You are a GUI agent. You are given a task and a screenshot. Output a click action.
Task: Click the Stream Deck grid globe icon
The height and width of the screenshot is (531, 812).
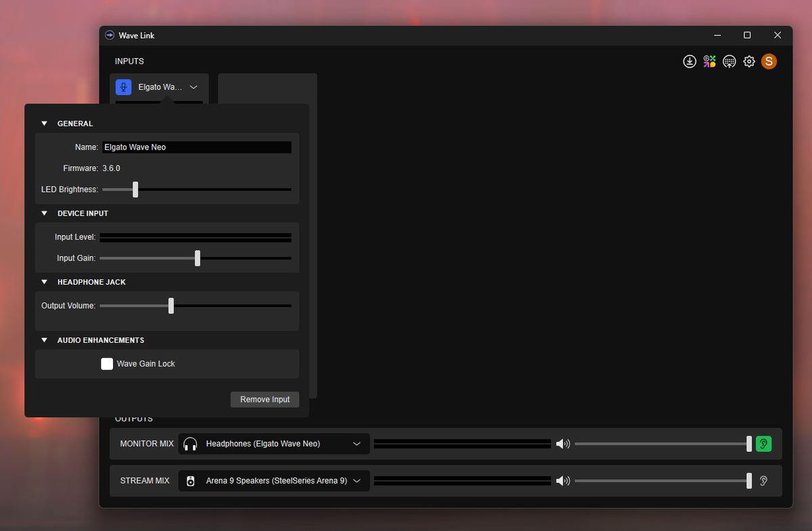(x=729, y=62)
